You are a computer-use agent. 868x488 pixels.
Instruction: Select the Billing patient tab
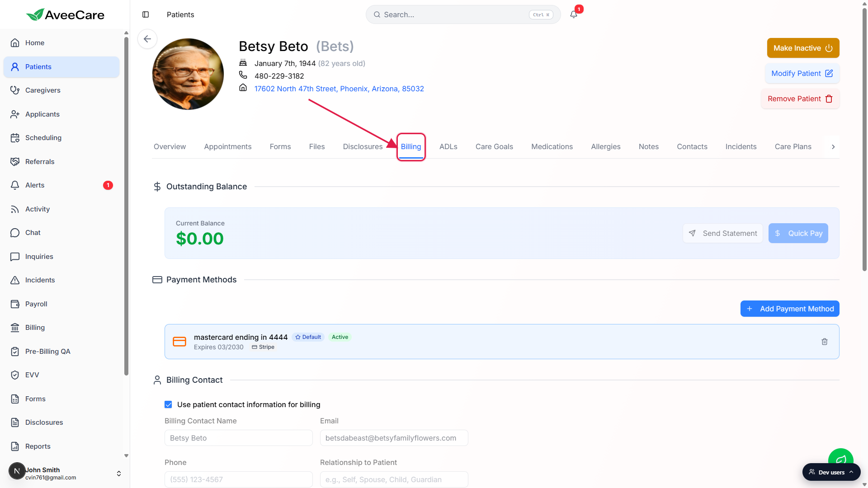click(x=411, y=147)
